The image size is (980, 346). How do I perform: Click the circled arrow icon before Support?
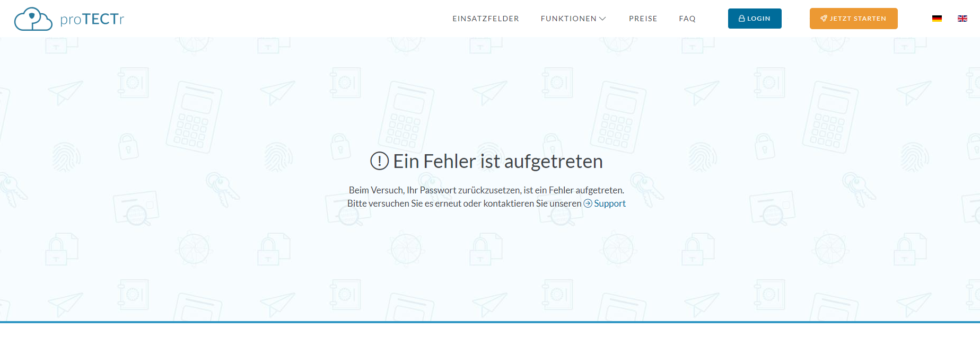(x=588, y=203)
